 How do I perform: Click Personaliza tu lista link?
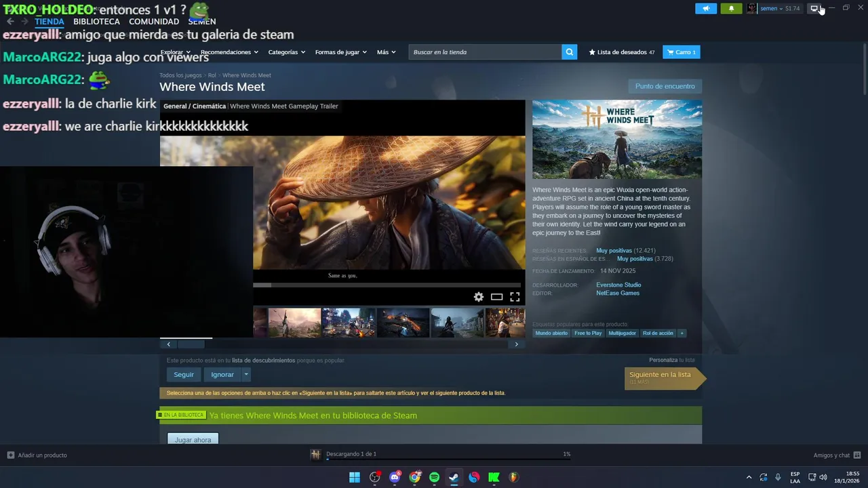pos(671,360)
